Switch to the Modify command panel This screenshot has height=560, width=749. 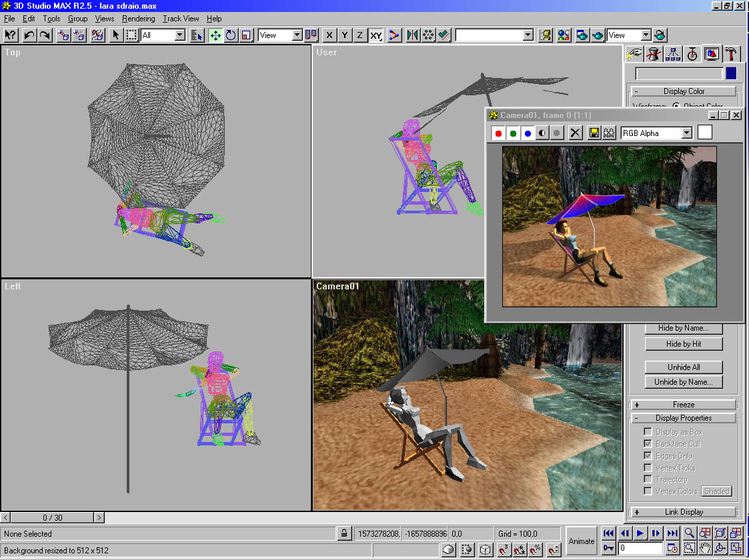pyautogui.click(x=654, y=54)
